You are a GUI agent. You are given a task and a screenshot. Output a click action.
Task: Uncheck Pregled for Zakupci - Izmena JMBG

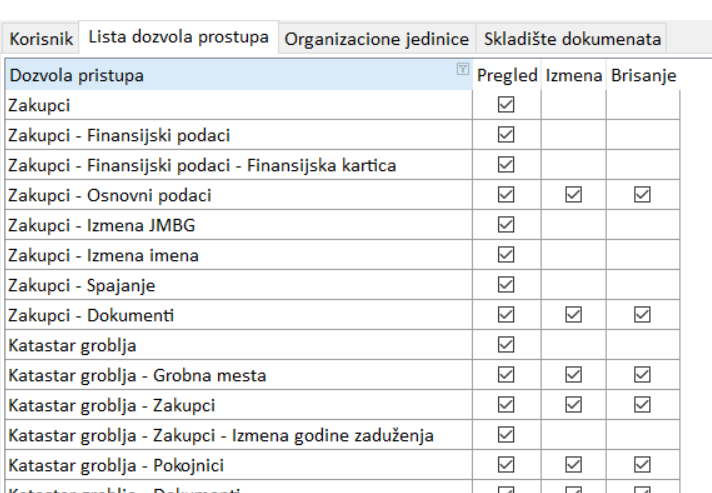point(506,225)
